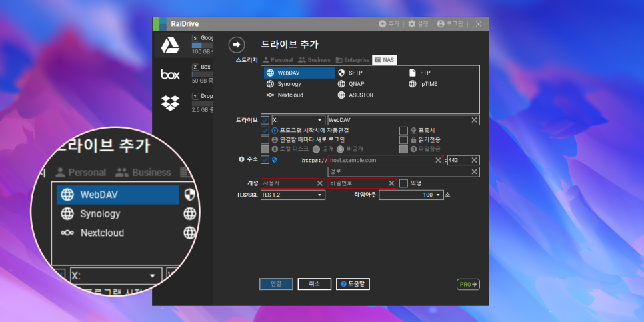Screen dimensions: 644x322
Task: Toggle the 로컬 디스크 checkbox
Action: pyautogui.click(x=265, y=149)
